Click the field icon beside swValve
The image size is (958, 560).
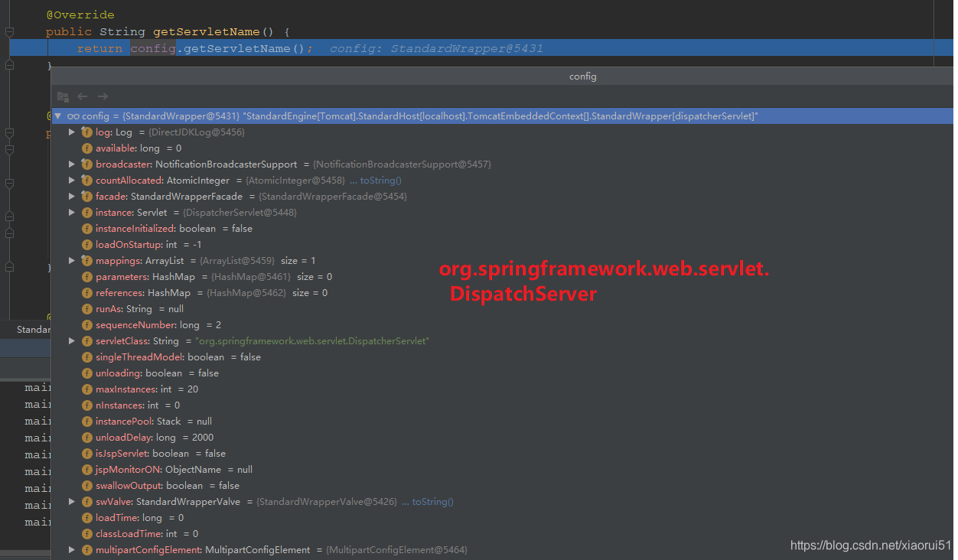[x=87, y=502]
